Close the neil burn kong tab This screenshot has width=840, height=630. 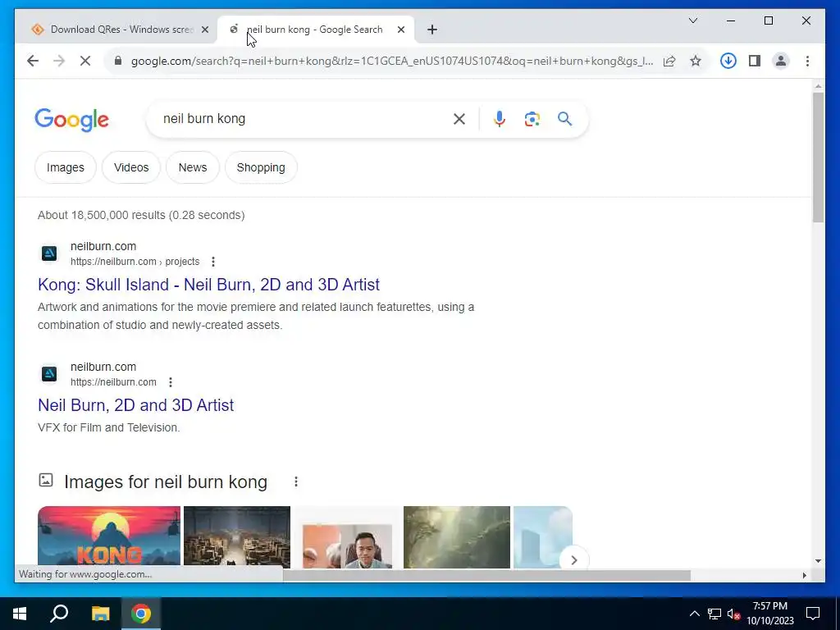coord(400,30)
